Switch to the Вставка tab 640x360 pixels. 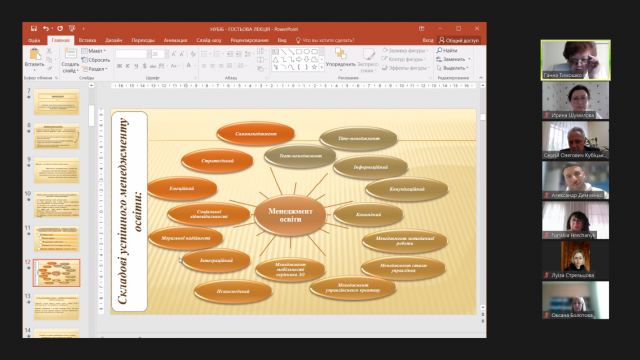point(87,40)
